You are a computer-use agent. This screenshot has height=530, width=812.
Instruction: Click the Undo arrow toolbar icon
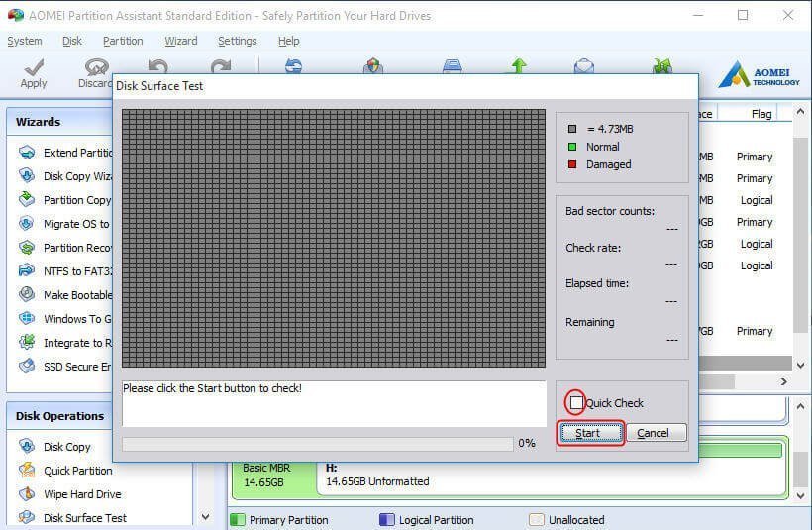click(158, 65)
